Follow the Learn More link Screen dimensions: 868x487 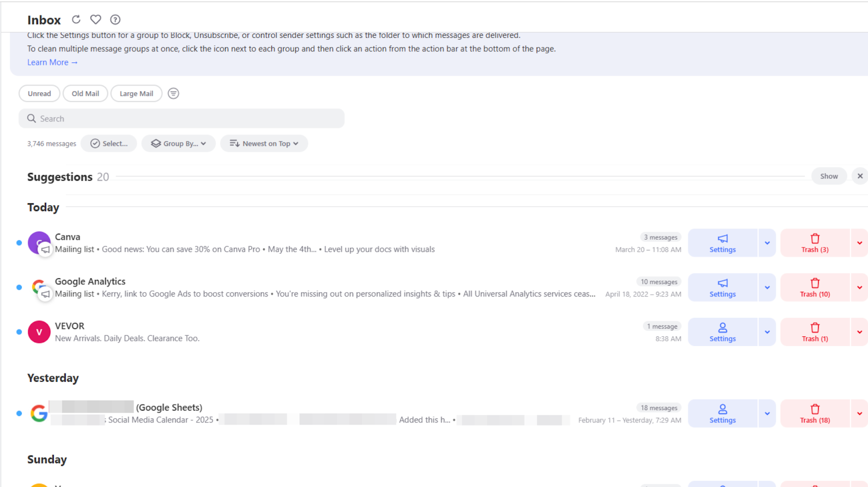pyautogui.click(x=53, y=62)
